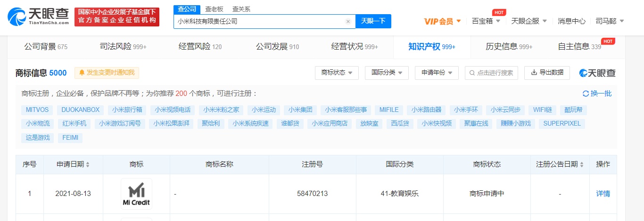The width and height of the screenshot is (644, 221).
Task: Open the 自主信息 tab
Action: point(579,46)
